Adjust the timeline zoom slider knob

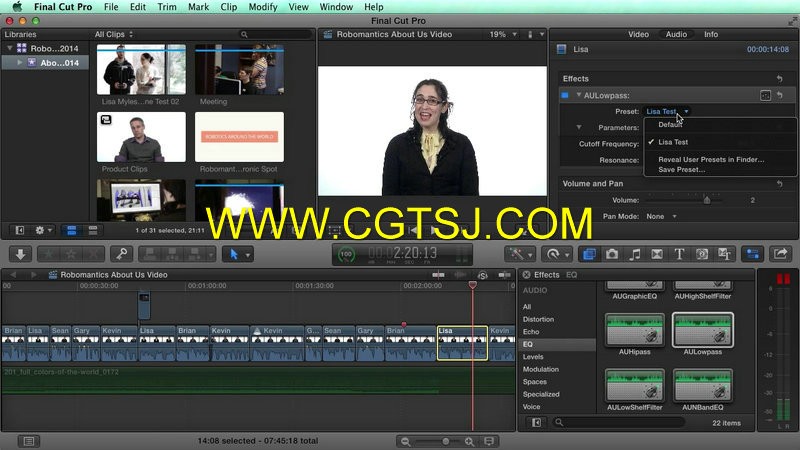point(445,441)
